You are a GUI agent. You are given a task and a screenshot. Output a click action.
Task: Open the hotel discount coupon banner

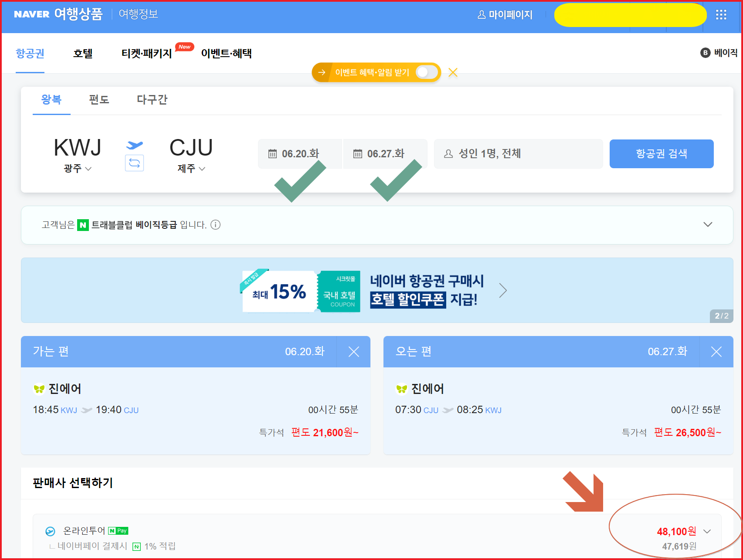point(377,290)
